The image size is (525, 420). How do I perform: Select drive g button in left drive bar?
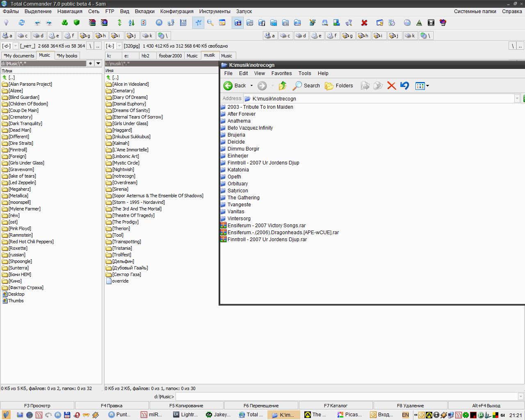(85, 36)
